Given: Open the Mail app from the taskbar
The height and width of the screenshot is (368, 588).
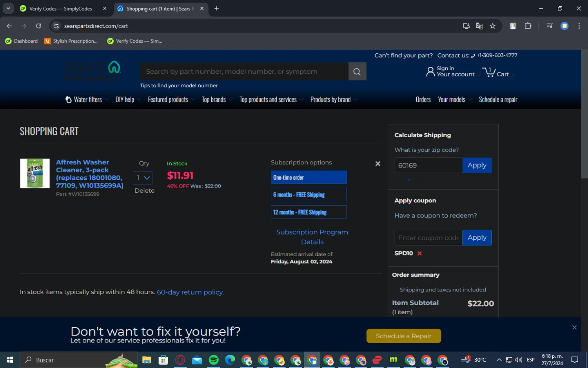Looking at the screenshot, I should click(197, 360).
